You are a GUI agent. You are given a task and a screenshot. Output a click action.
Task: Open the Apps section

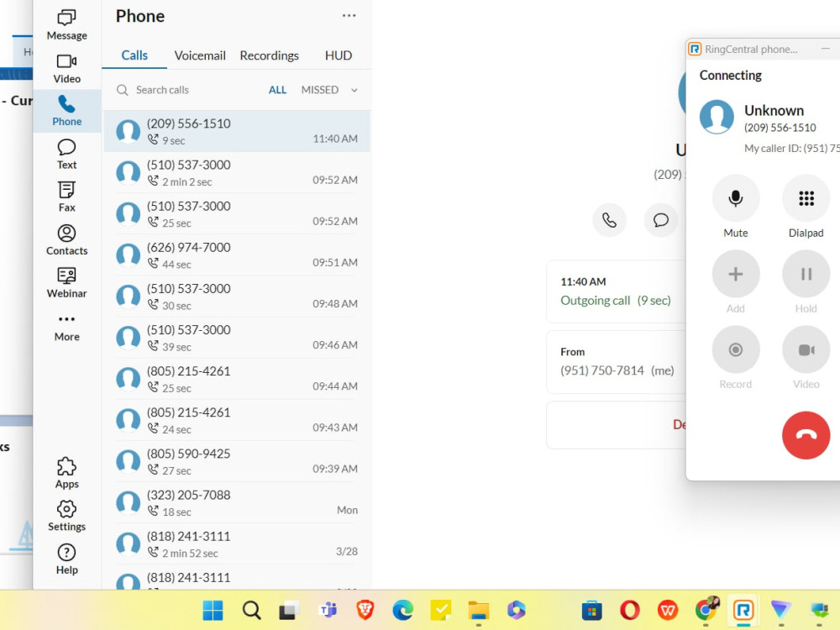pos(66,473)
